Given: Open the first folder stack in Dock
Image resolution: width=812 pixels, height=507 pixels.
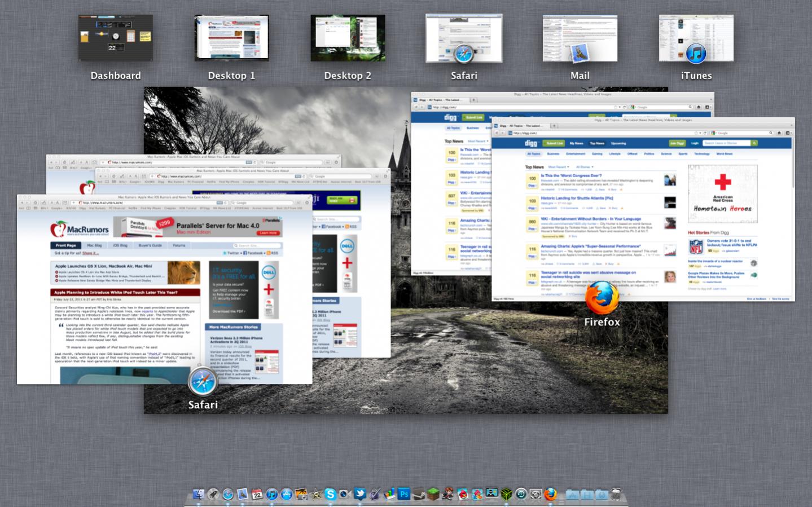Looking at the screenshot, I should [573, 495].
